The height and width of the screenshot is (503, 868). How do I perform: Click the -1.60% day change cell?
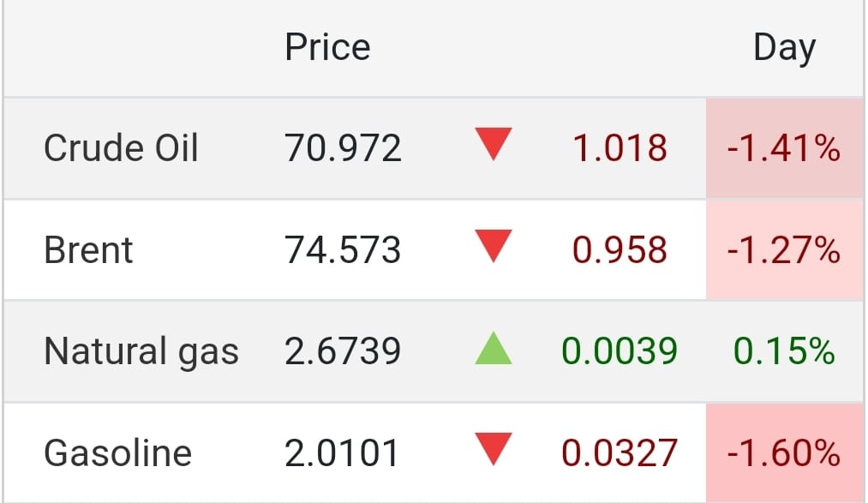point(784,453)
